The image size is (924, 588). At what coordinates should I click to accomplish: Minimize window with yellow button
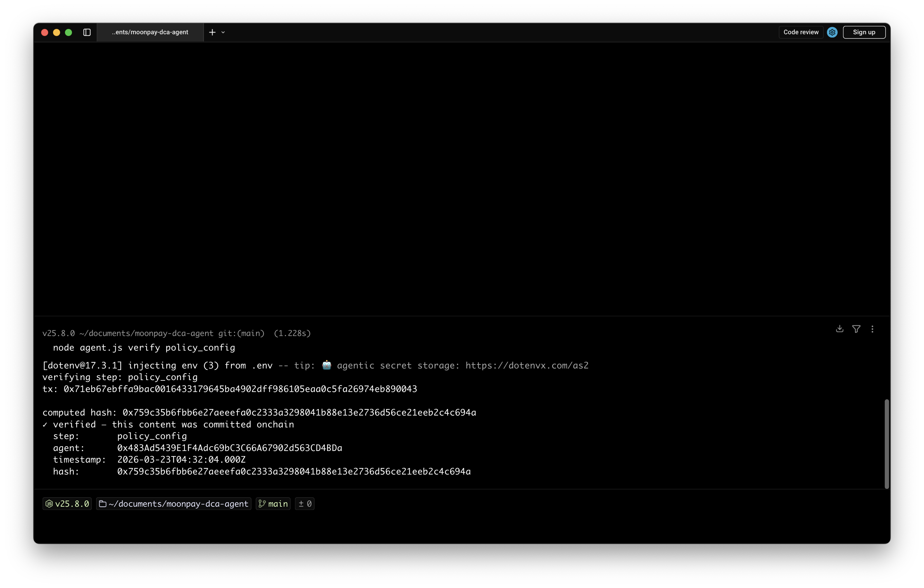[x=56, y=32]
